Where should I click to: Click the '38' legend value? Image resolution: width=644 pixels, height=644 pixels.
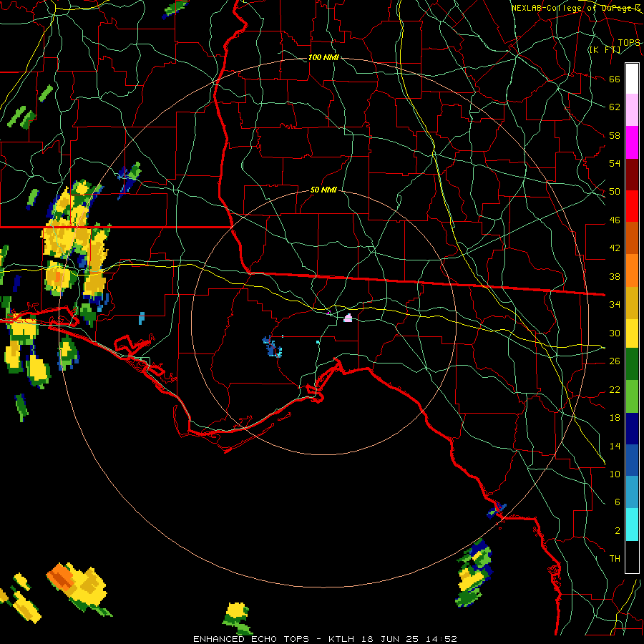[615, 276]
